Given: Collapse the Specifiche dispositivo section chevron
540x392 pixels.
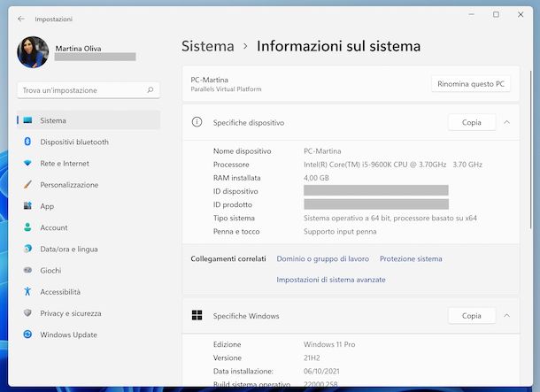Looking at the screenshot, I should 506,122.
